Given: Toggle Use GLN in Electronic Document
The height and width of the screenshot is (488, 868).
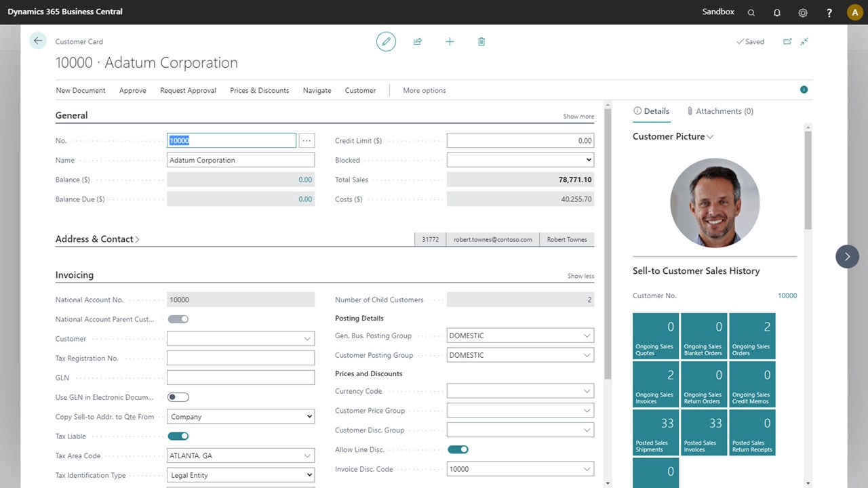Looking at the screenshot, I should (x=178, y=397).
